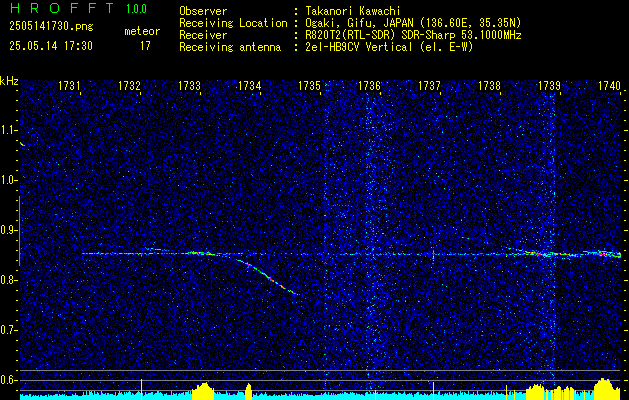This screenshot has width=629, height=400.
Task: Click the 2el-HB9CV Vertical antenna text
Action: pyautogui.click(x=389, y=47)
